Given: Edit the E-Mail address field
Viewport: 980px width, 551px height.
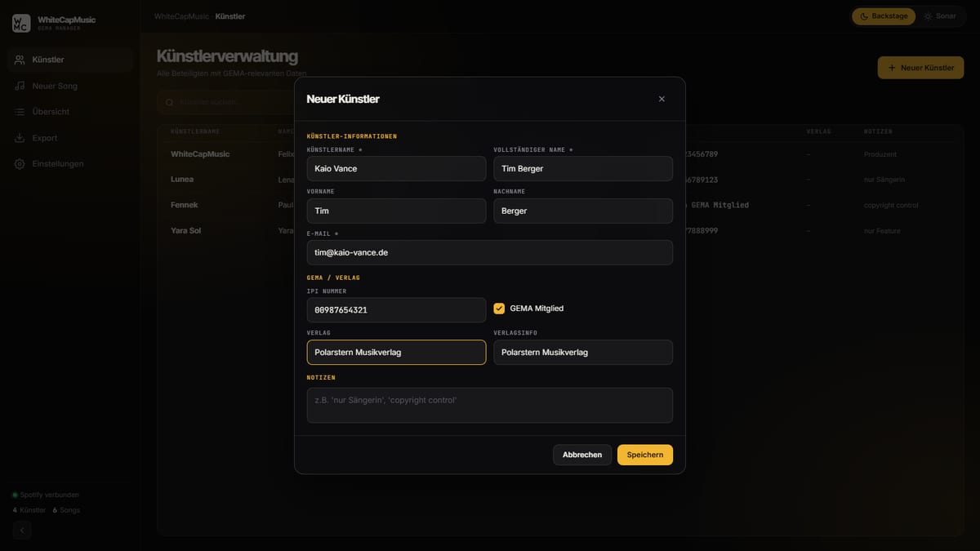Looking at the screenshot, I should point(490,252).
